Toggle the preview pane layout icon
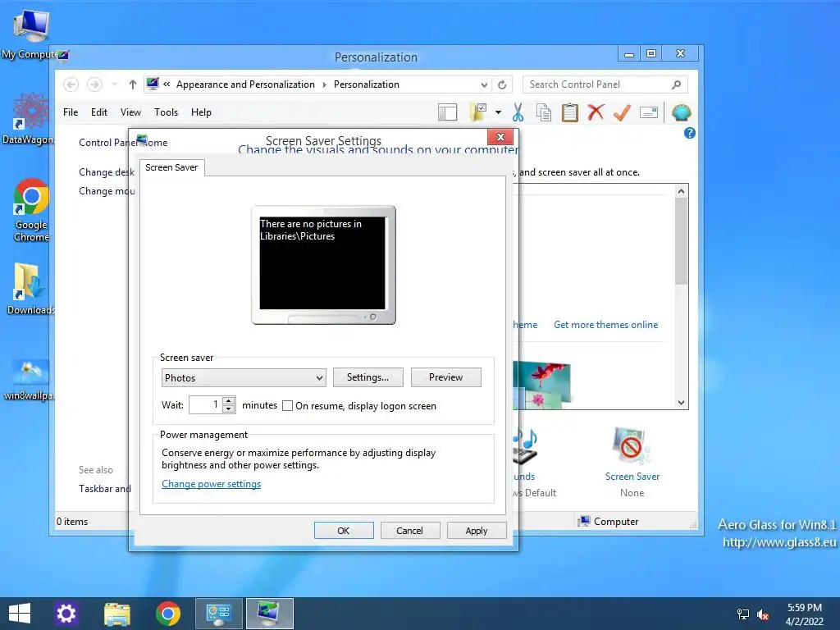This screenshot has height=630, width=840. click(447, 112)
